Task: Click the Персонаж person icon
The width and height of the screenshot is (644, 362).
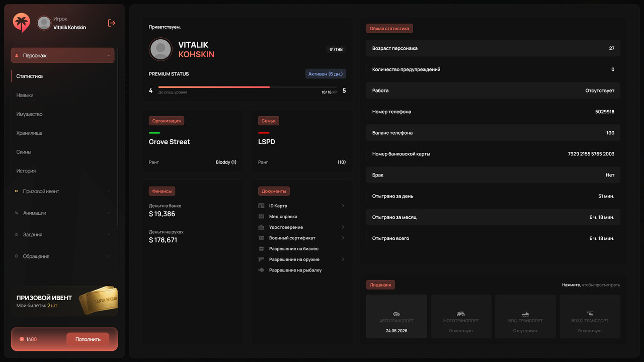Action: tap(17, 56)
